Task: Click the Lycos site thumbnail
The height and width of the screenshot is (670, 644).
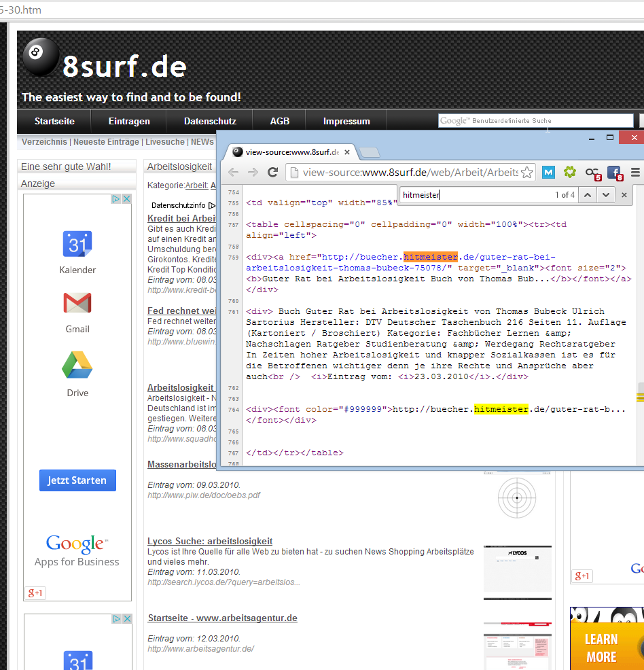Action: pos(518,572)
